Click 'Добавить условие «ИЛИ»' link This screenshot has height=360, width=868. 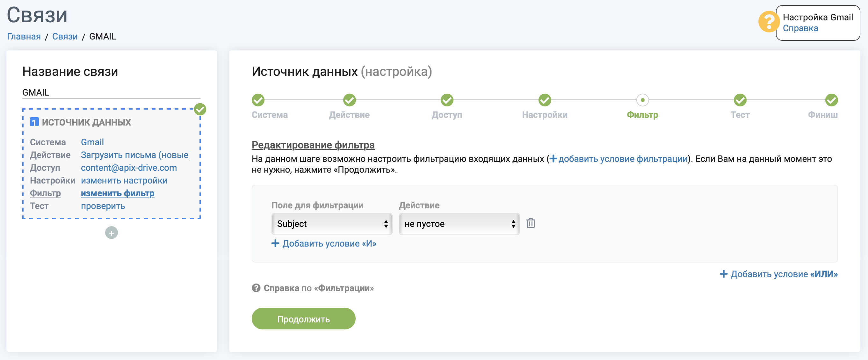(x=778, y=274)
